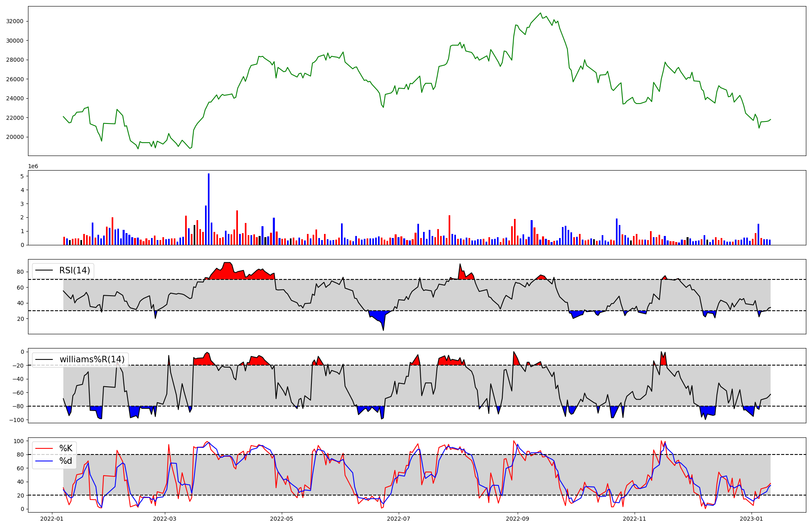
Task: Click the williams%R(14) legend label
Action: [92, 359]
